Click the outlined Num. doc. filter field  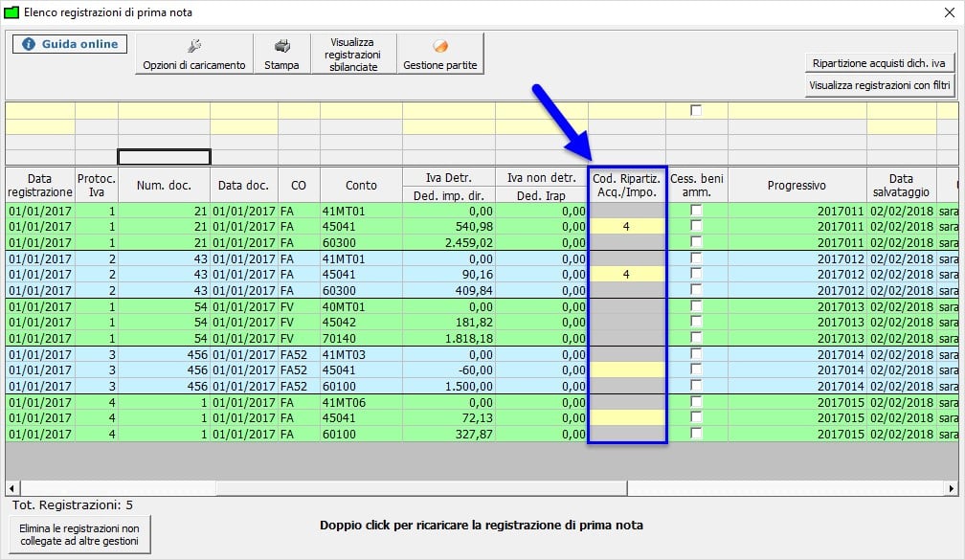(x=165, y=157)
